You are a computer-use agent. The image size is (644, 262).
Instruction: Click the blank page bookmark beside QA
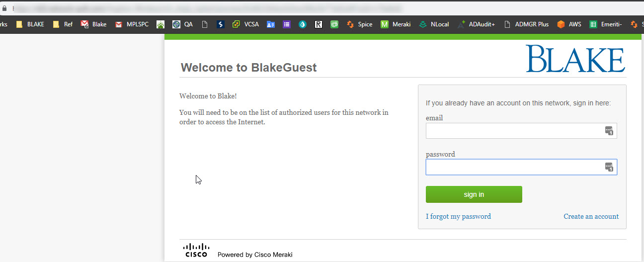click(204, 24)
